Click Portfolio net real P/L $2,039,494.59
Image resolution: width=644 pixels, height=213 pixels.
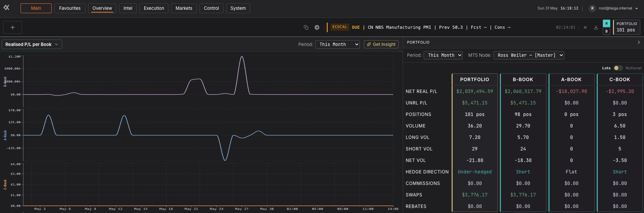click(475, 91)
